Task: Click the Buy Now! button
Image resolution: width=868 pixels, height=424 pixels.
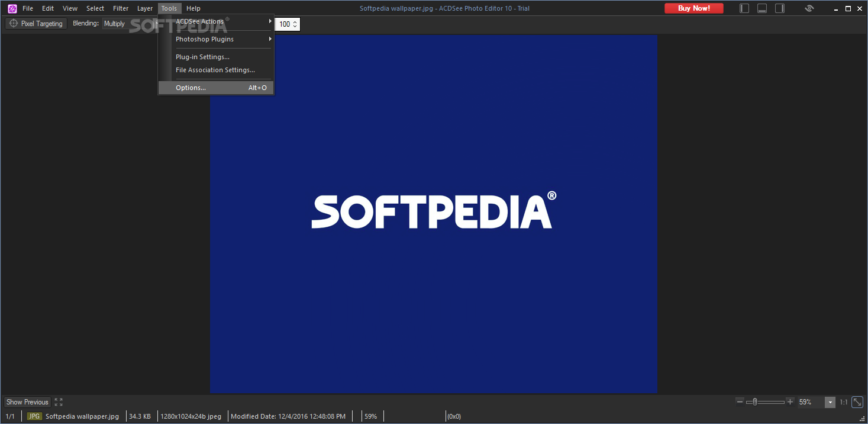Action: pyautogui.click(x=694, y=8)
